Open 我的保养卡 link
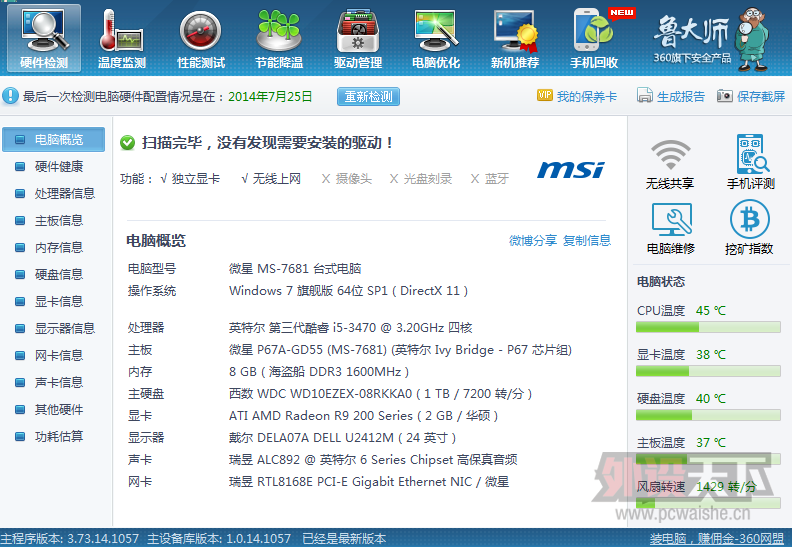Screen dimensions: 792x547 586,96
